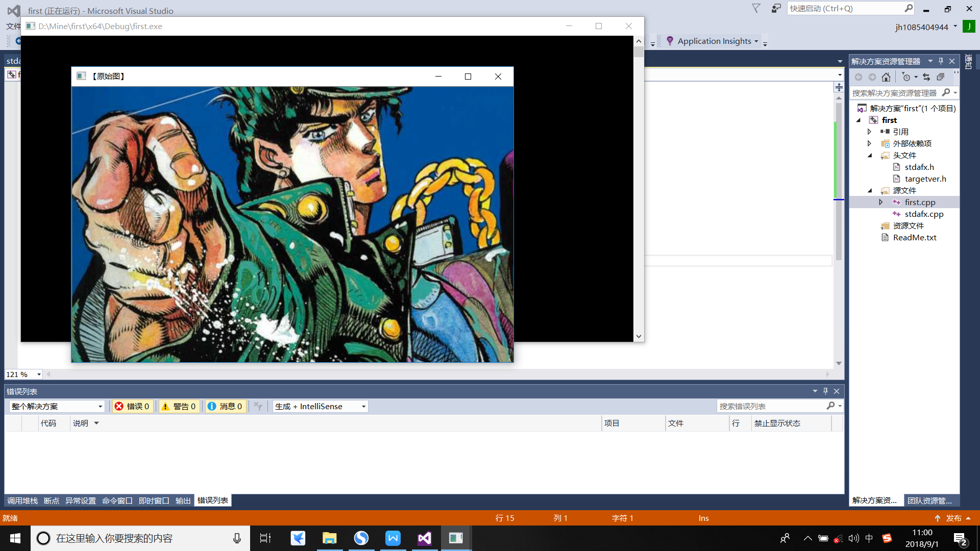The image size is (980, 551).
Task: Close the Solution Explorer panel
Action: pos(952,61)
